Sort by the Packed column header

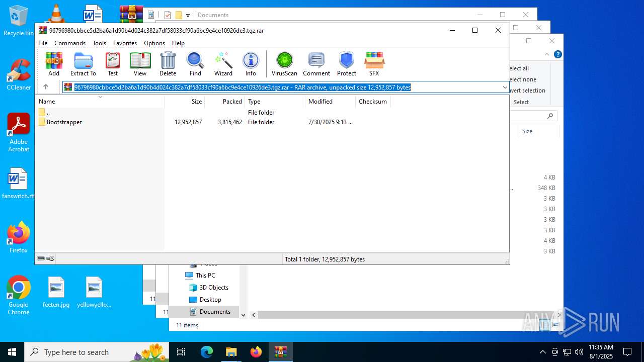pyautogui.click(x=225, y=102)
